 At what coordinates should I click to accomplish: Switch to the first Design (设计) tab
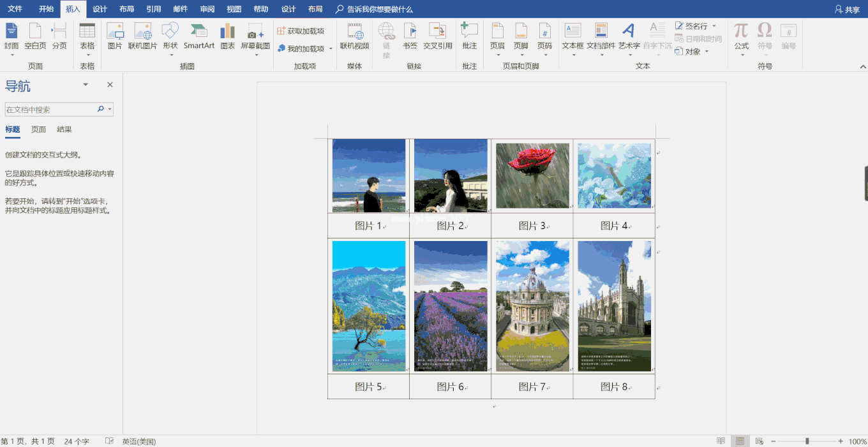coord(100,9)
